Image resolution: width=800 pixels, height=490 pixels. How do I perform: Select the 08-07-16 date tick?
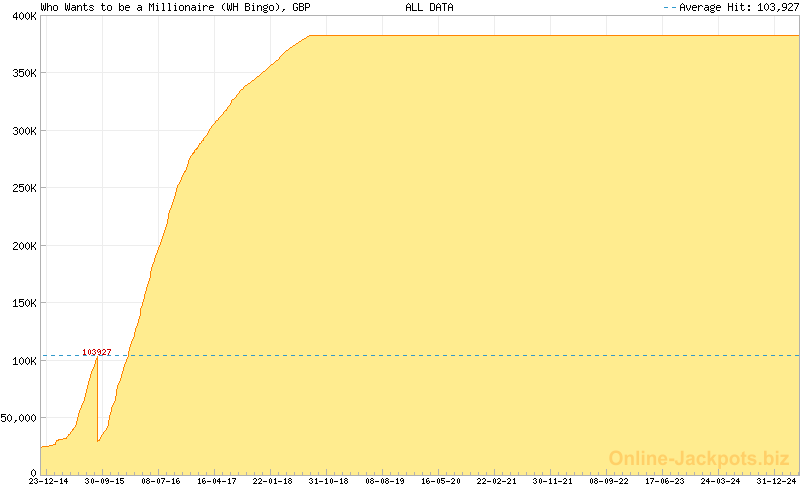160,481
